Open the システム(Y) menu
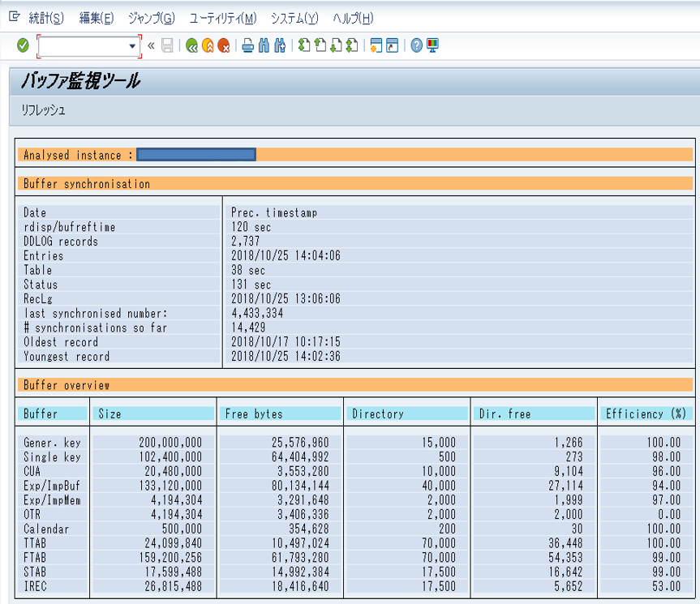 coord(294,19)
